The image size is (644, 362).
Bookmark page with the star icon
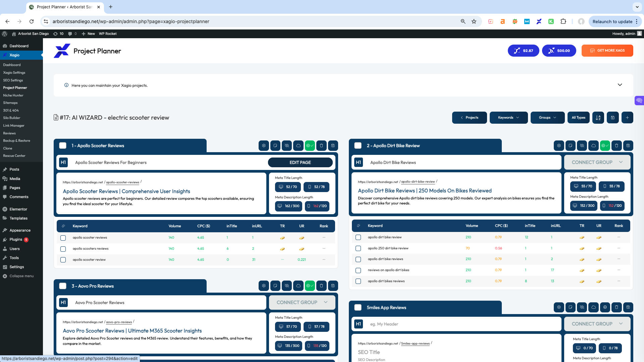pos(474,21)
